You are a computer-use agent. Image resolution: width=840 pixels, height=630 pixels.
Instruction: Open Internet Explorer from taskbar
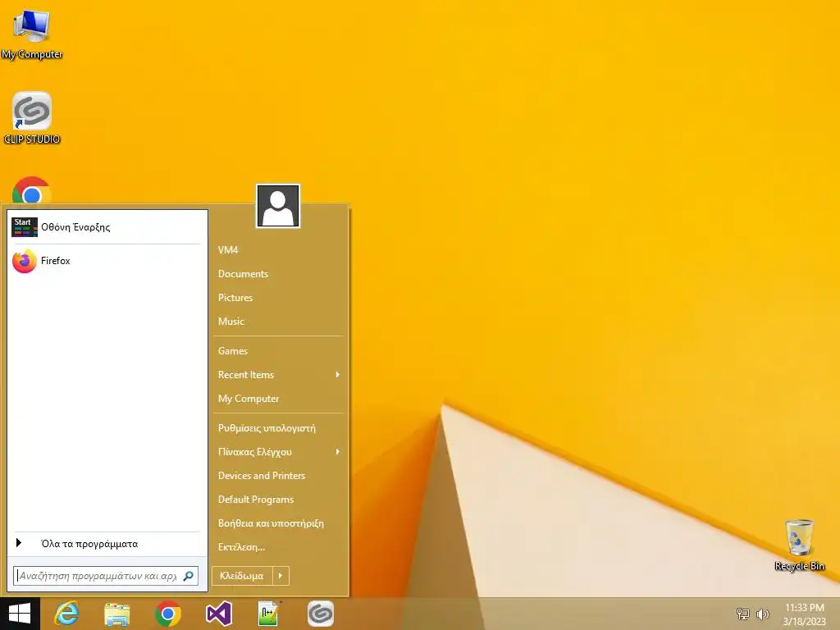(67, 614)
